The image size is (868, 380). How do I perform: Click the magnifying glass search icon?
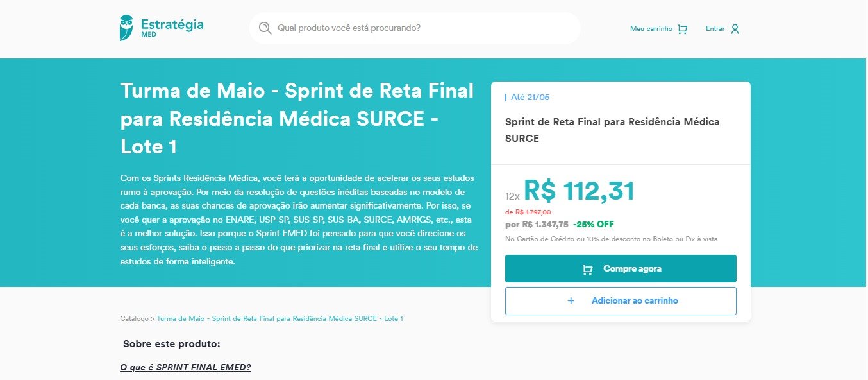265,28
